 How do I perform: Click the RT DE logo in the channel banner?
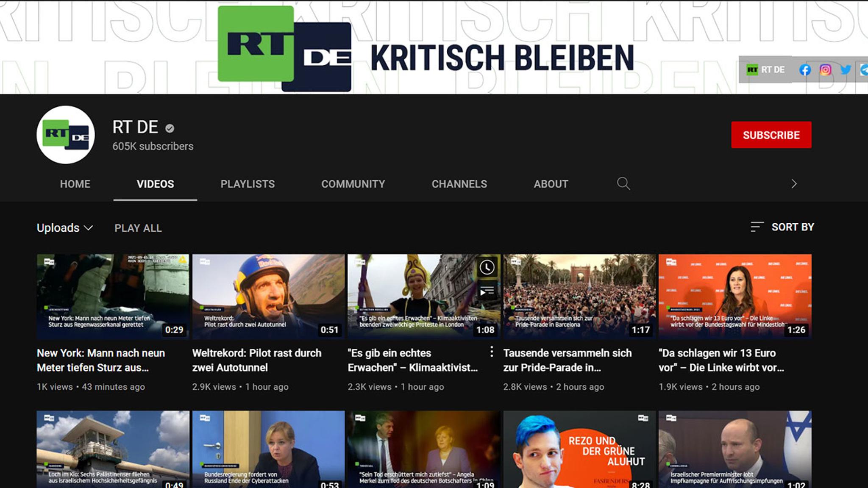[284, 48]
